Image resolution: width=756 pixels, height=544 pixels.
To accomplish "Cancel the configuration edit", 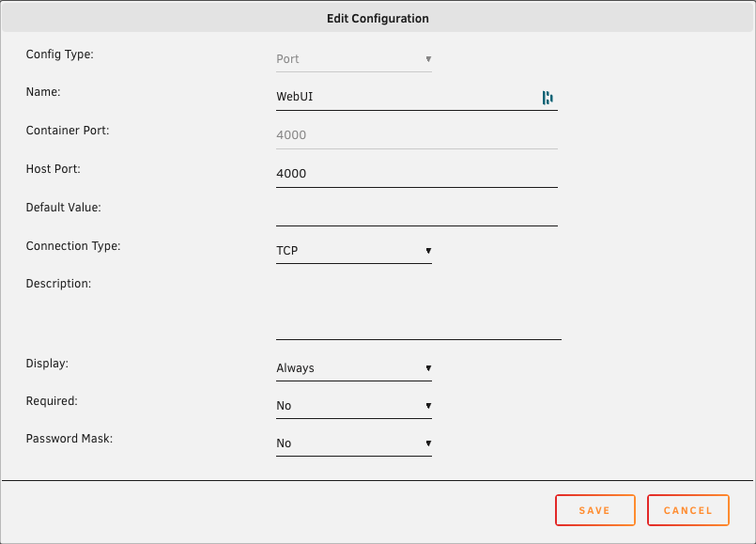I will (x=688, y=510).
